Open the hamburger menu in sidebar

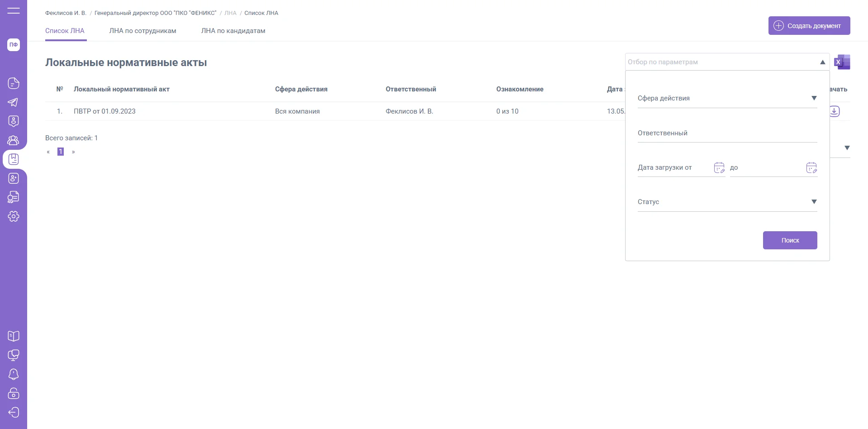coord(14,10)
